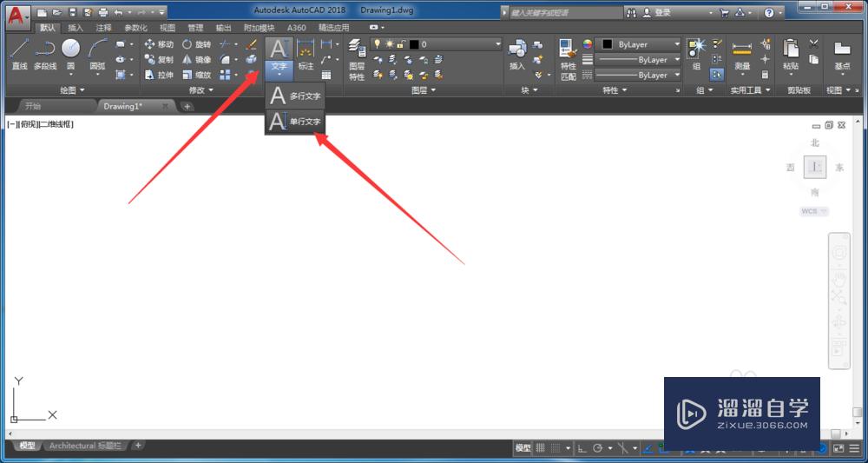Toggle group selection highlighted button in 组 panel
868x463 pixels.
(717, 74)
